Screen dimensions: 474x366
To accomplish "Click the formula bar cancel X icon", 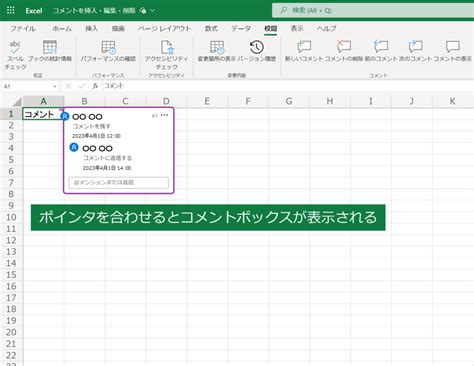I will click(x=68, y=86).
